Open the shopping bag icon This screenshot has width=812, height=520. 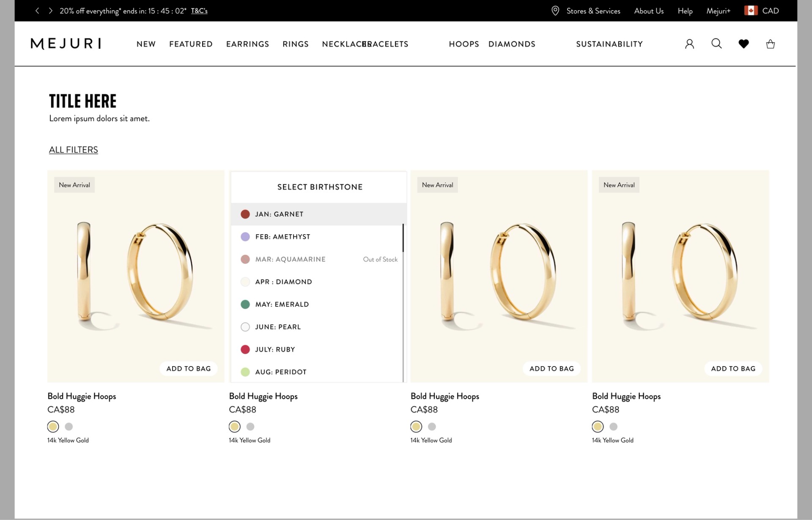click(x=770, y=44)
